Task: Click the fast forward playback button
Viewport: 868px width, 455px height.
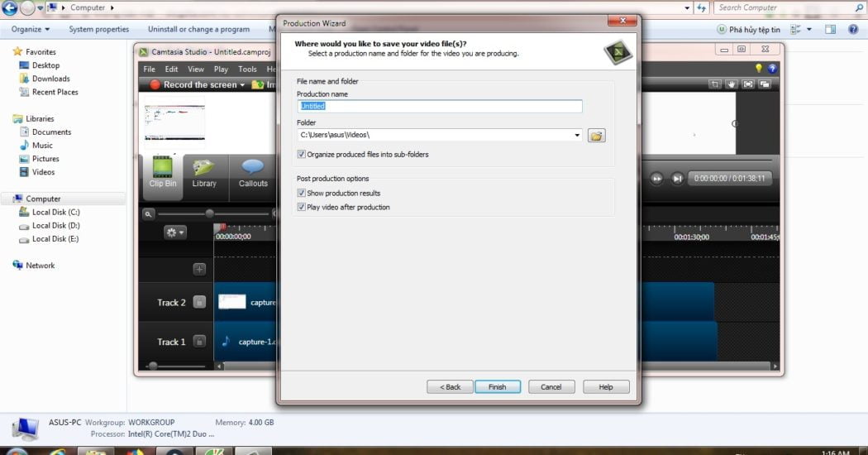Action: pyautogui.click(x=656, y=179)
